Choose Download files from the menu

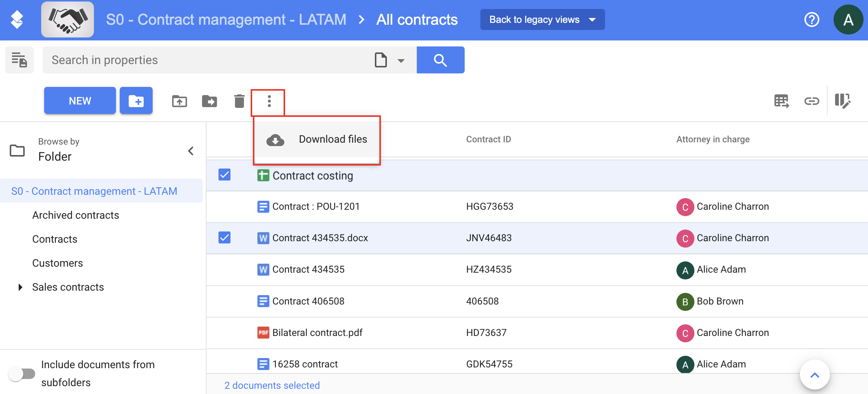[x=317, y=139]
